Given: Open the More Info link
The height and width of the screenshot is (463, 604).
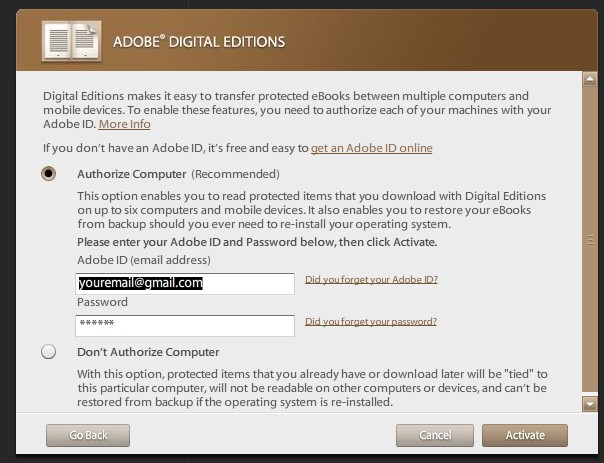Looking at the screenshot, I should [124, 124].
